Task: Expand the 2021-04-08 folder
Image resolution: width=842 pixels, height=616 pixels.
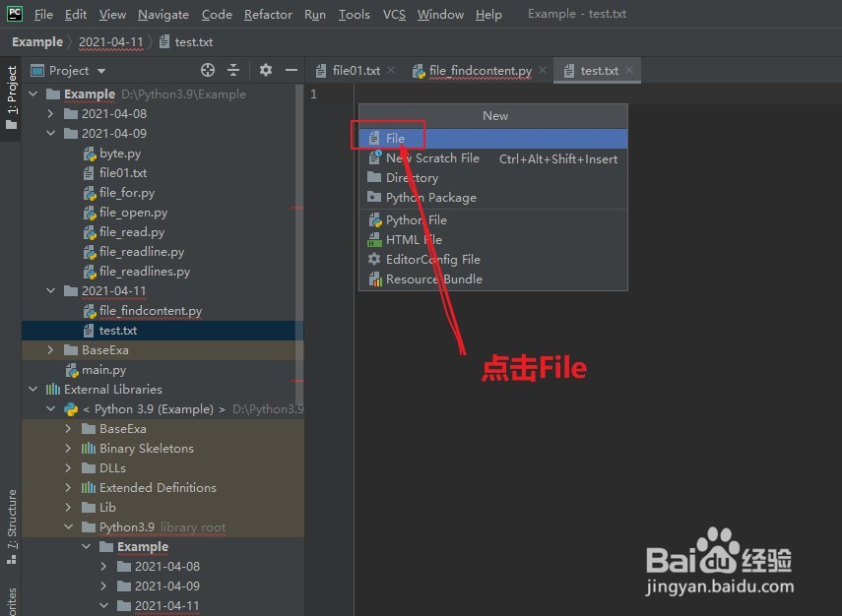Action: 51,113
